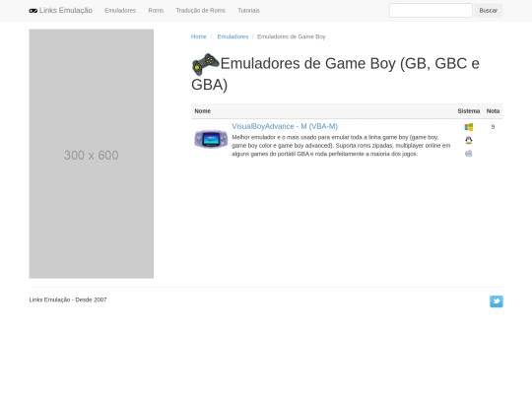Image resolution: width=532 pixels, height=399 pixels.
Task: Click the Buscar button
Action: click(x=489, y=11)
